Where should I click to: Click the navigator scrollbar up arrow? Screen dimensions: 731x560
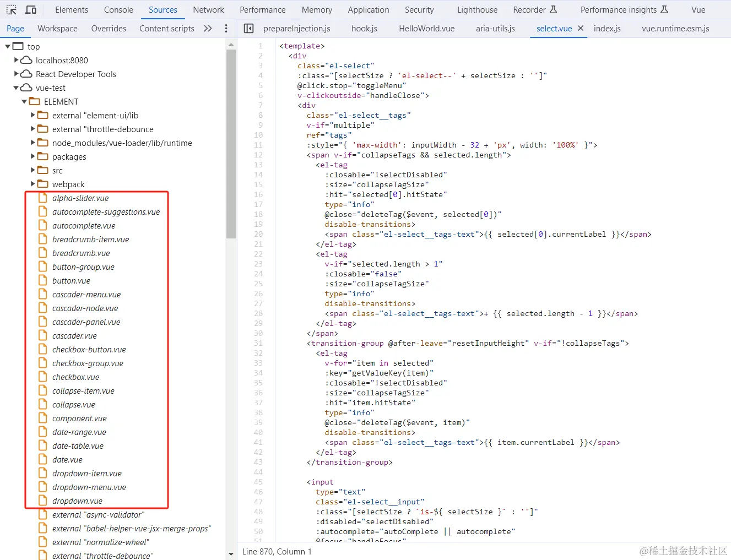(x=231, y=44)
